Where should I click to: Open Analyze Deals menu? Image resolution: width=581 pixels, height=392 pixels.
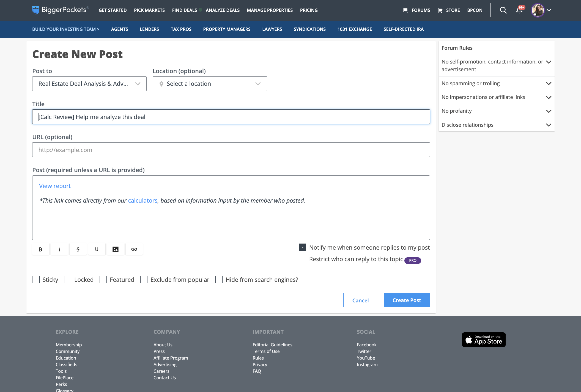(x=223, y=10)
